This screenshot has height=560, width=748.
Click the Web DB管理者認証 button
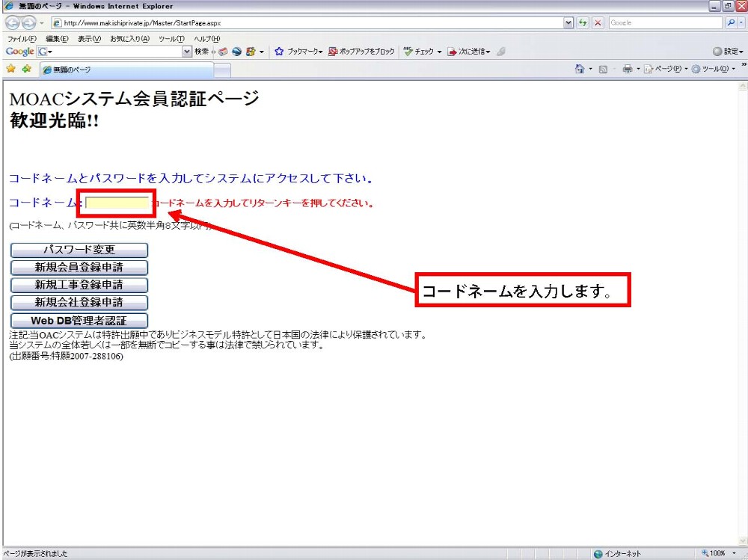click(x=79, y=320)
